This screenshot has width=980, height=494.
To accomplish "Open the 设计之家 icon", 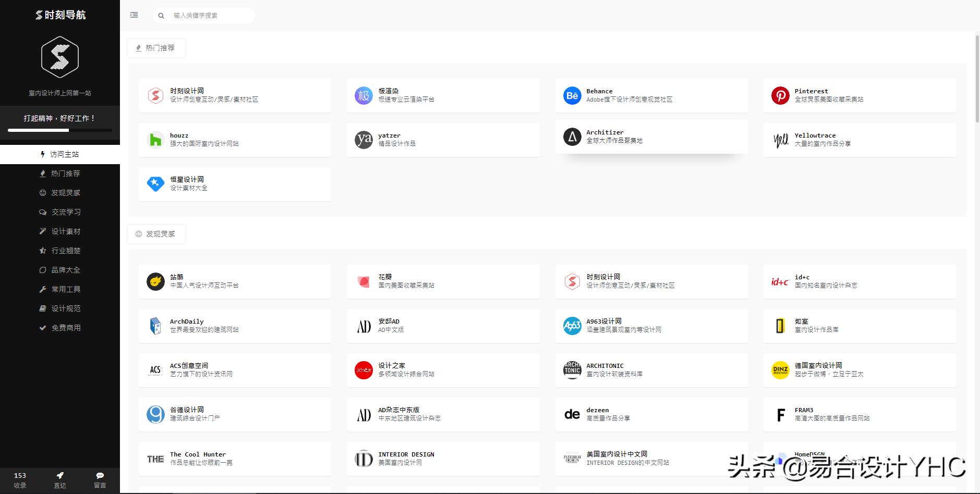I will click(364, 370).
